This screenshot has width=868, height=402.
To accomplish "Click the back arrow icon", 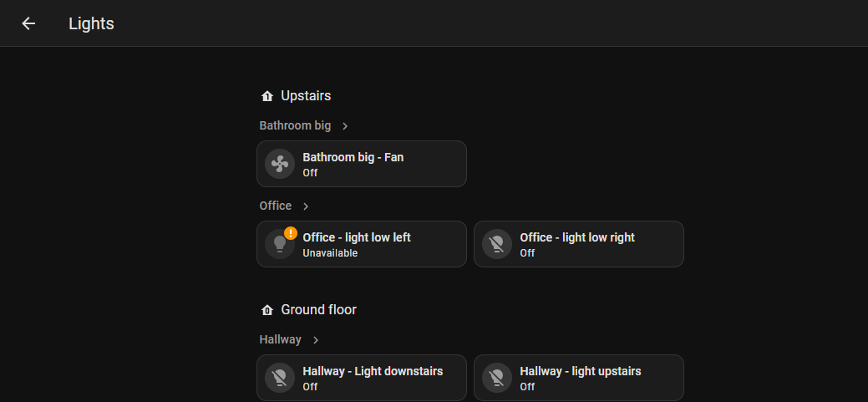I will click(x=28, y=23).
